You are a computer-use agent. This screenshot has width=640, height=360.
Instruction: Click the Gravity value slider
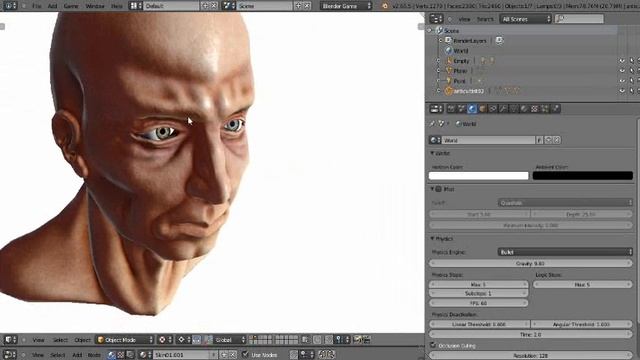click(x=531, y=263)
